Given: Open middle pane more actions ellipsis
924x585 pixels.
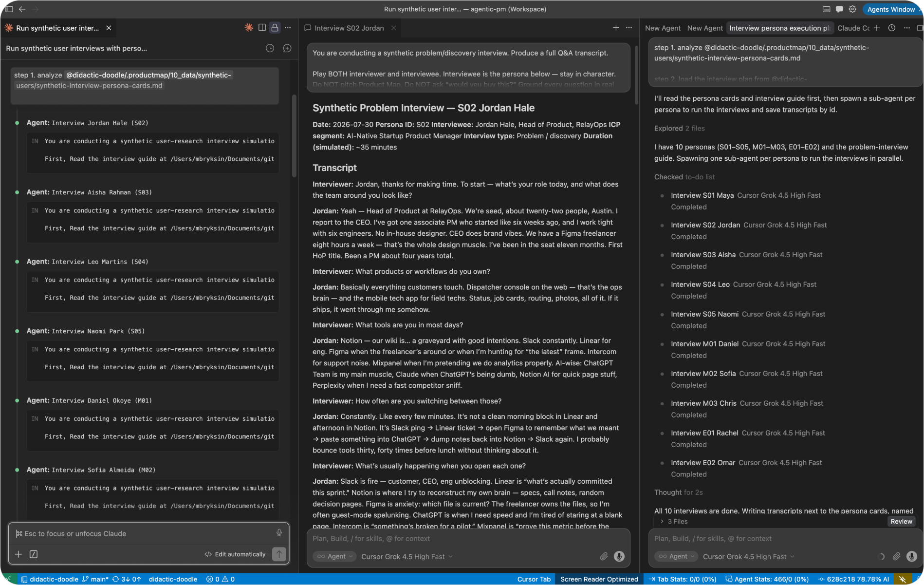Looking at the screenshot, I should pos(629,28).
